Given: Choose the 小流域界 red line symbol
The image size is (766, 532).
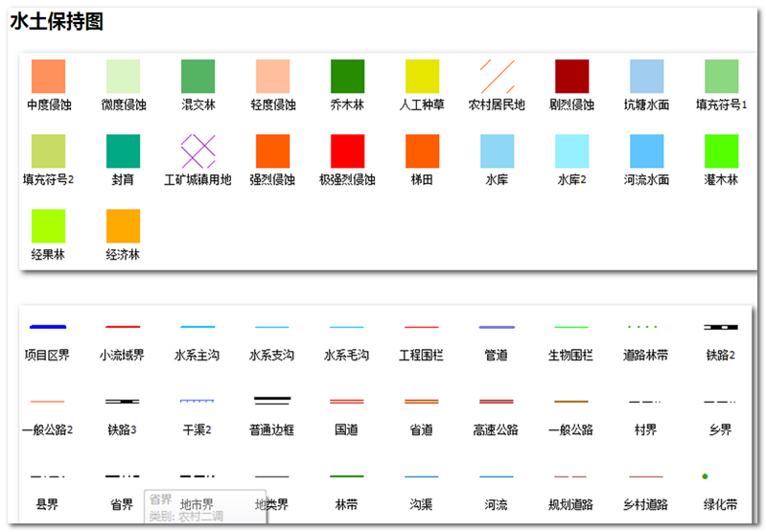Looking at the screenshot, I should pyautogui.click(x=123, y=327).
